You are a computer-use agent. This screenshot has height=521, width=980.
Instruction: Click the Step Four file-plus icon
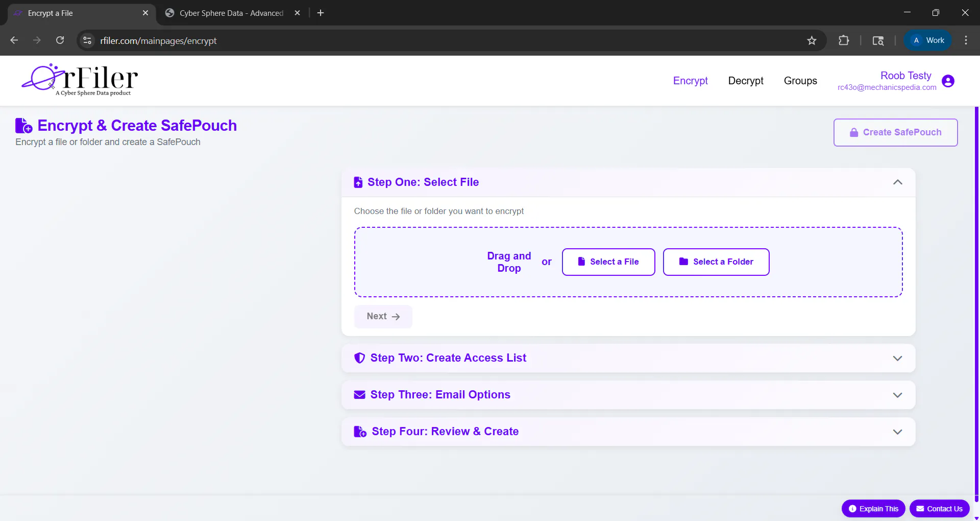tap(360, 432)
